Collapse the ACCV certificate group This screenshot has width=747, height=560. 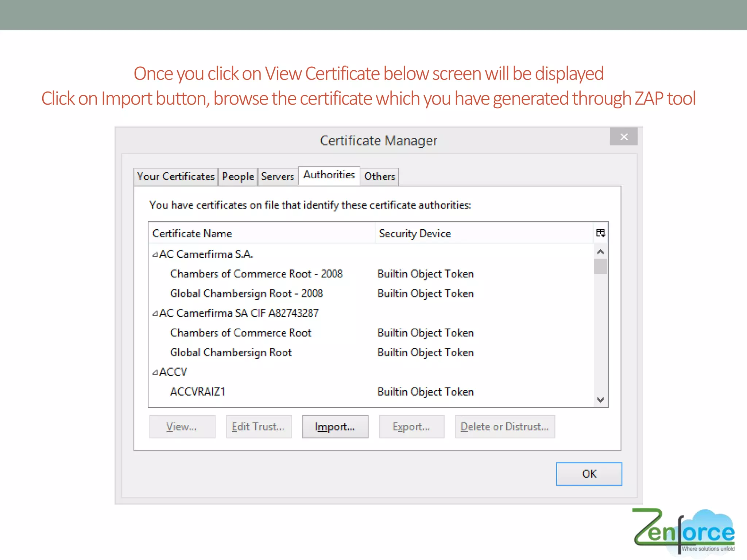click(155, 372)
